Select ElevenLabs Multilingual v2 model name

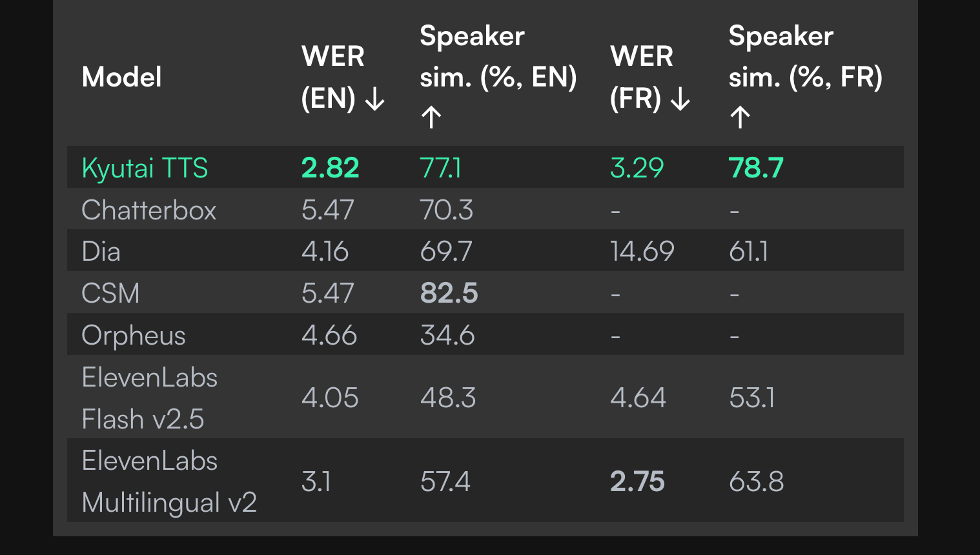pos(169,481)
